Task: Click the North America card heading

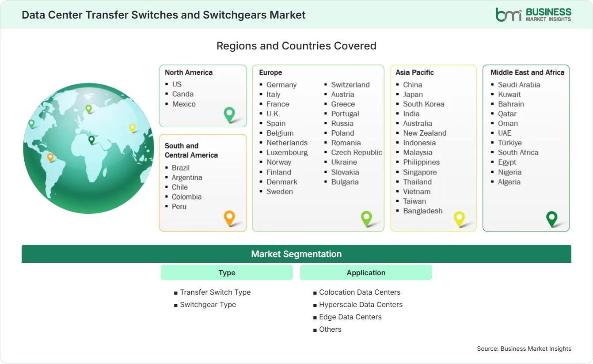Action: [x=189, y=72]
